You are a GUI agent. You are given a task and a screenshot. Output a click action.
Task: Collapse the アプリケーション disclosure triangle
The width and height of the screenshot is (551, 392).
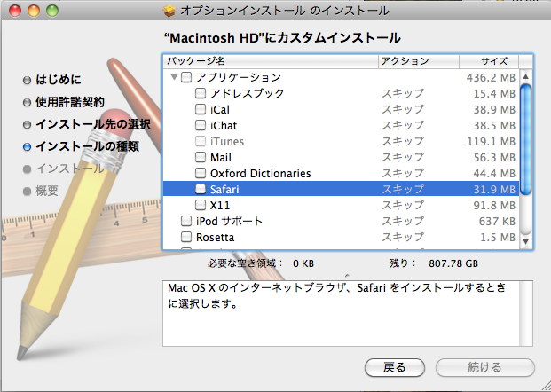pyautogui.click(x=174, y=76)
